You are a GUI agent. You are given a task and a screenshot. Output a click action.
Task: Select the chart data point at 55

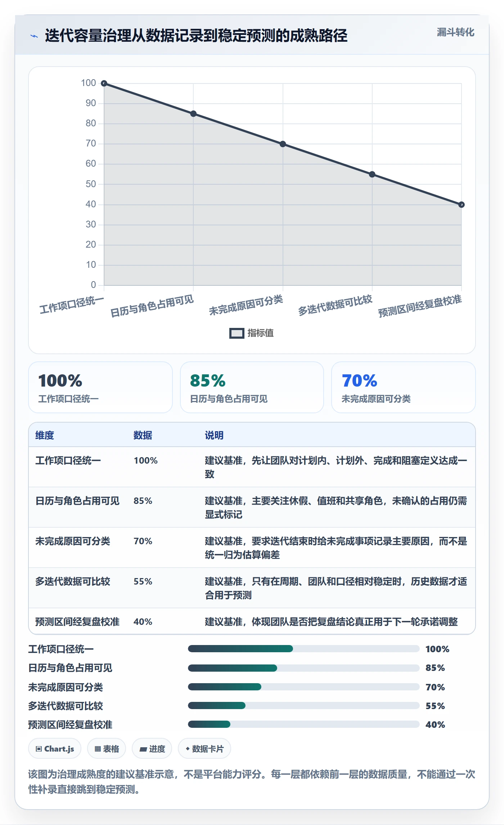(x=372, y=174)
